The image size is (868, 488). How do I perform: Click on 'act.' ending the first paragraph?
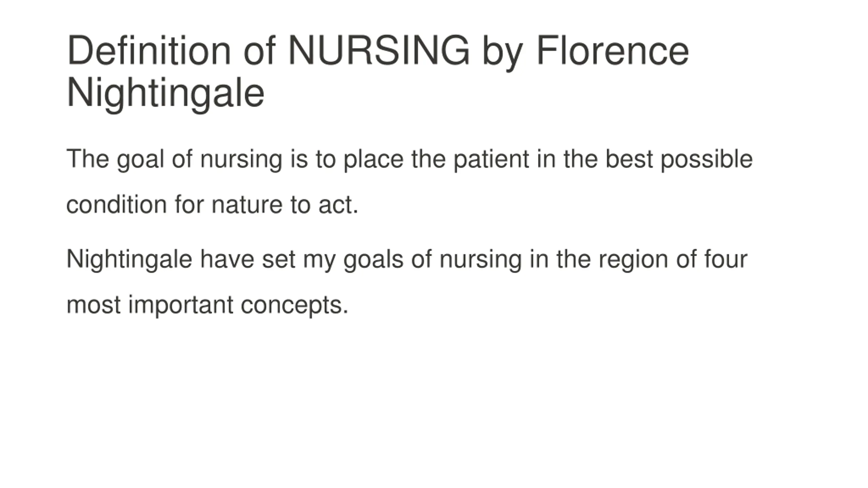[338, 205]
